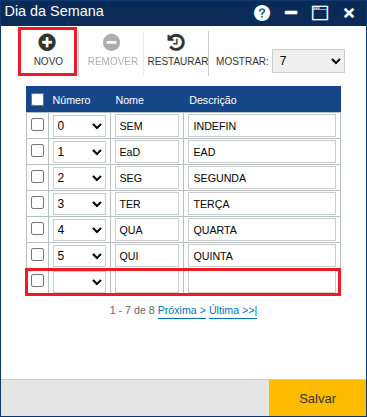Minimize the Dia da Semana window
This screenshot has height=417, width=367.
[x=291, y=13]
